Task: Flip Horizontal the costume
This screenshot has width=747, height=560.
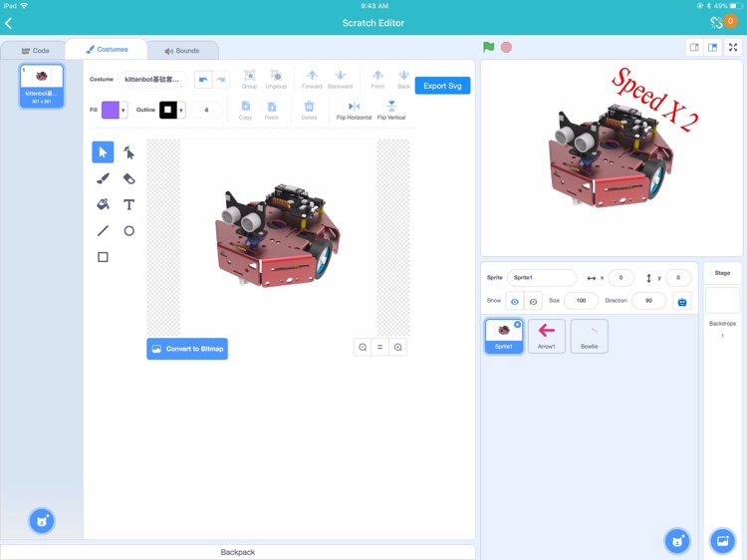Action: [354, 110]
